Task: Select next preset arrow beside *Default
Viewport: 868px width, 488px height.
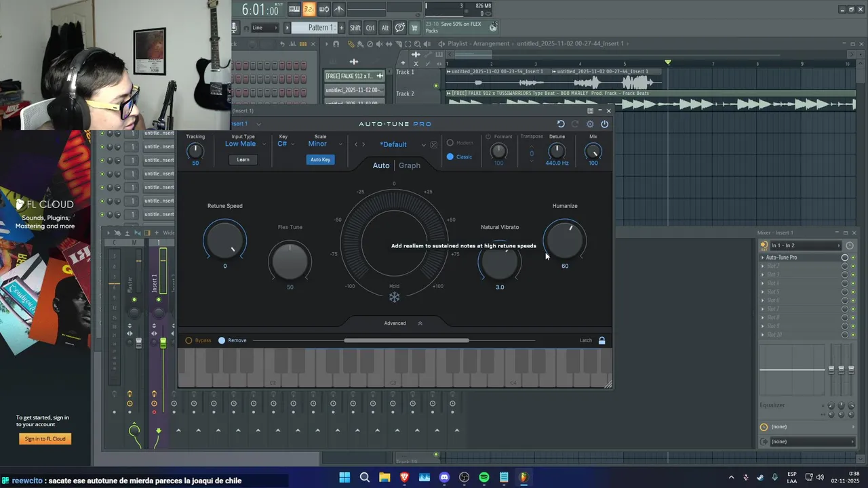Action: pos(363,144)
